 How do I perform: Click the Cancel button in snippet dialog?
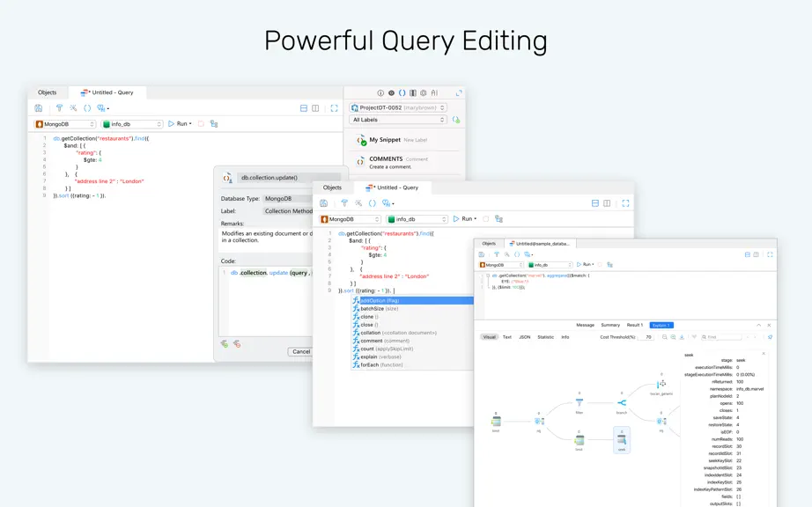coord(299,352)
